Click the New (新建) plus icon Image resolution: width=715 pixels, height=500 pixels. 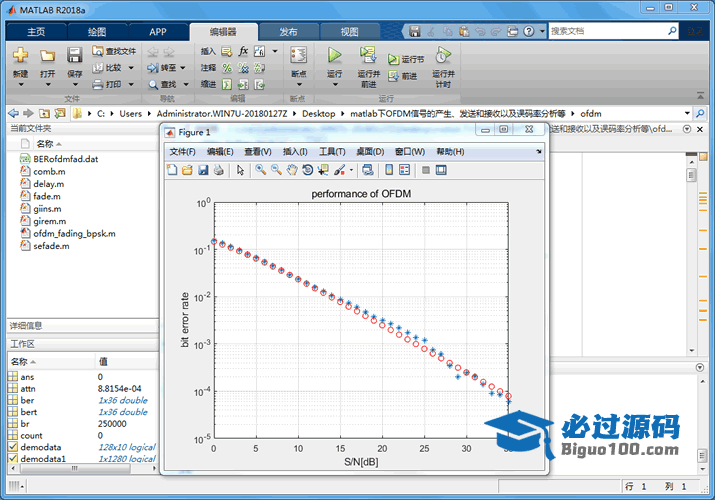click(21, 55)
